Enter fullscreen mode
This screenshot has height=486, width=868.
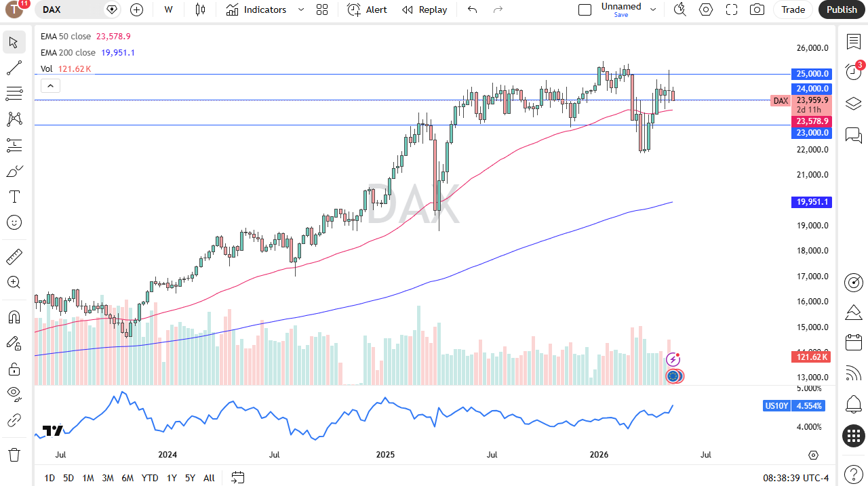pyautogui.click(x=732, y=9)
